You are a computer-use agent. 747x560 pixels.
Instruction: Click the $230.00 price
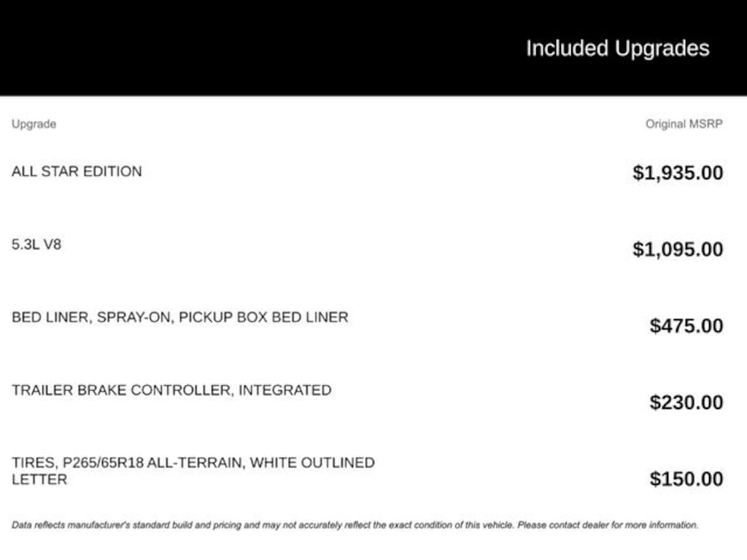click(x=686, y=402)
